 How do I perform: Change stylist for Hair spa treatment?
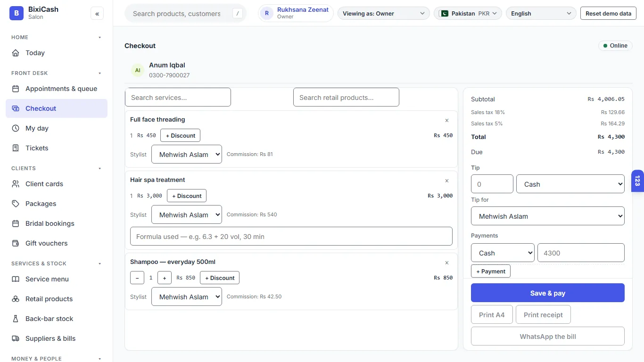(x=187, y=214)
